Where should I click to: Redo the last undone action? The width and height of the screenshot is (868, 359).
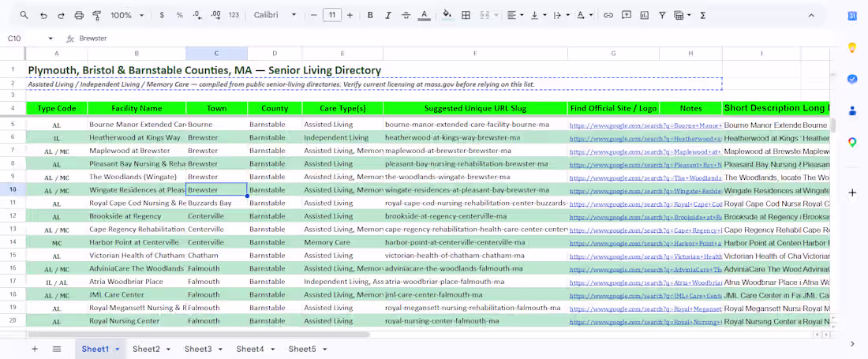pos(61,16)
